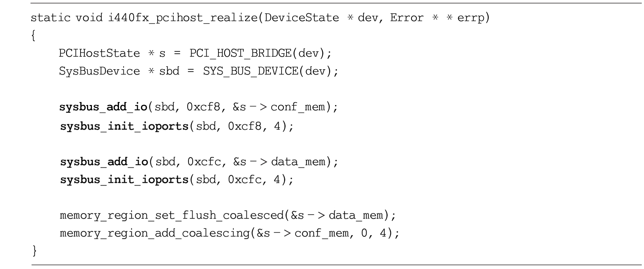Click the first sysbus_init_ioports call
The height and width of the screenshot is (269, 644).
[x=124, y=126]
